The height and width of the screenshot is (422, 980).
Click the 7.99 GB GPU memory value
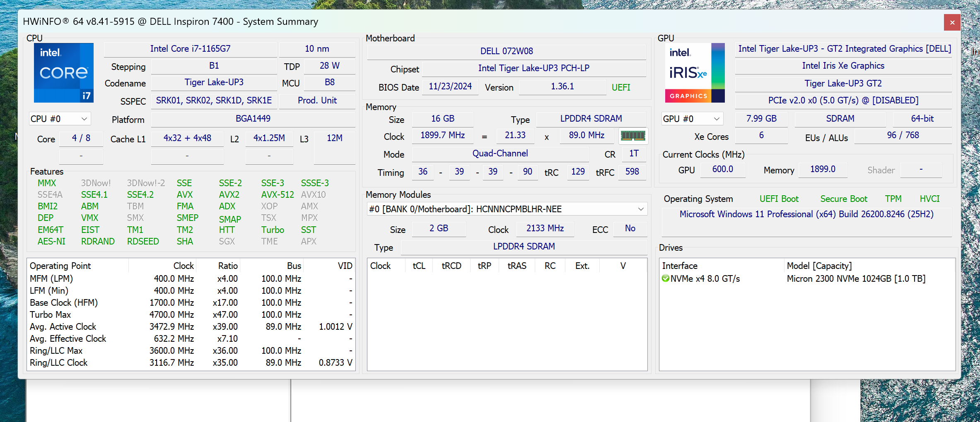(761, 119)
